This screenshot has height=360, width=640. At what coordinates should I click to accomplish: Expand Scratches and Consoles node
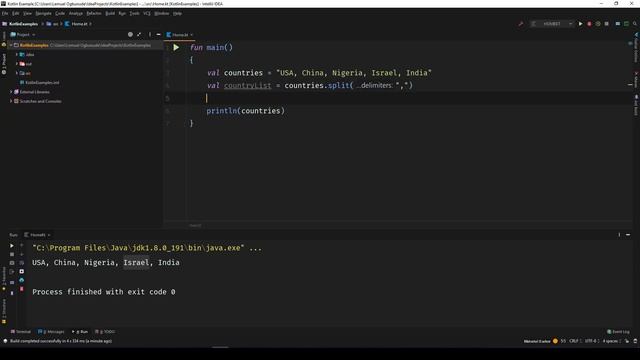pos(11,101)
